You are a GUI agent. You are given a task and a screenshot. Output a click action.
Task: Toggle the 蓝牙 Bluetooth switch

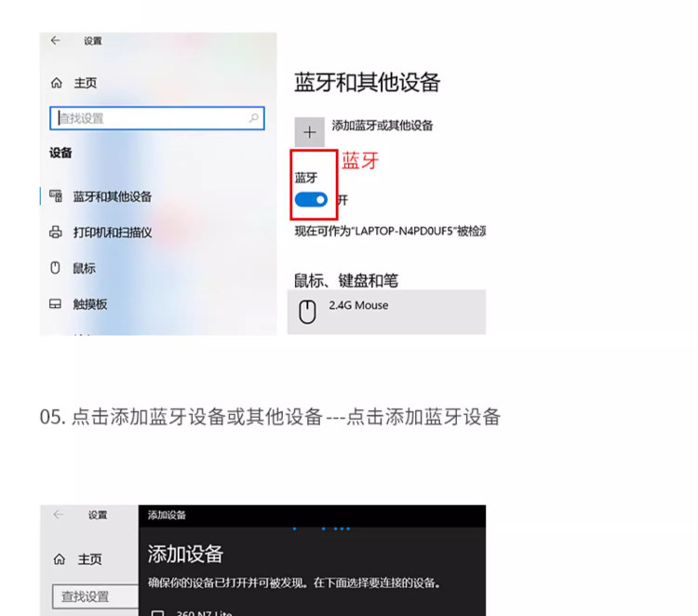[x=311, y=200]
